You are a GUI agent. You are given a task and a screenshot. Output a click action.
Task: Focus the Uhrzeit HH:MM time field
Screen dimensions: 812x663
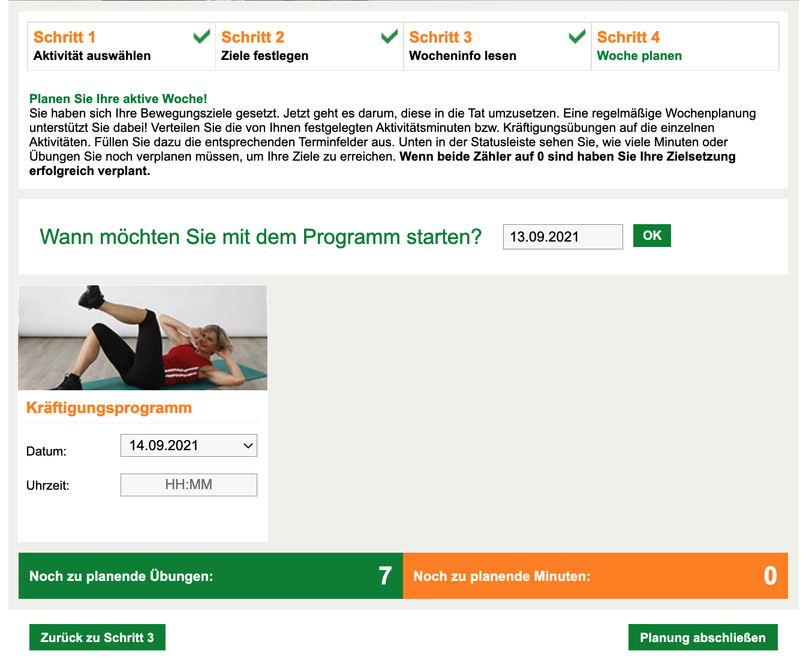point(189,485)
